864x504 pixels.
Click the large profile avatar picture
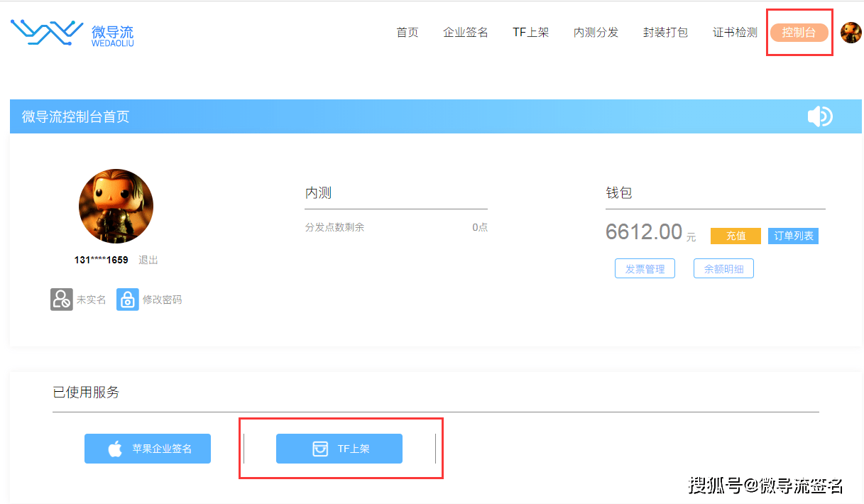click(116, 206)
